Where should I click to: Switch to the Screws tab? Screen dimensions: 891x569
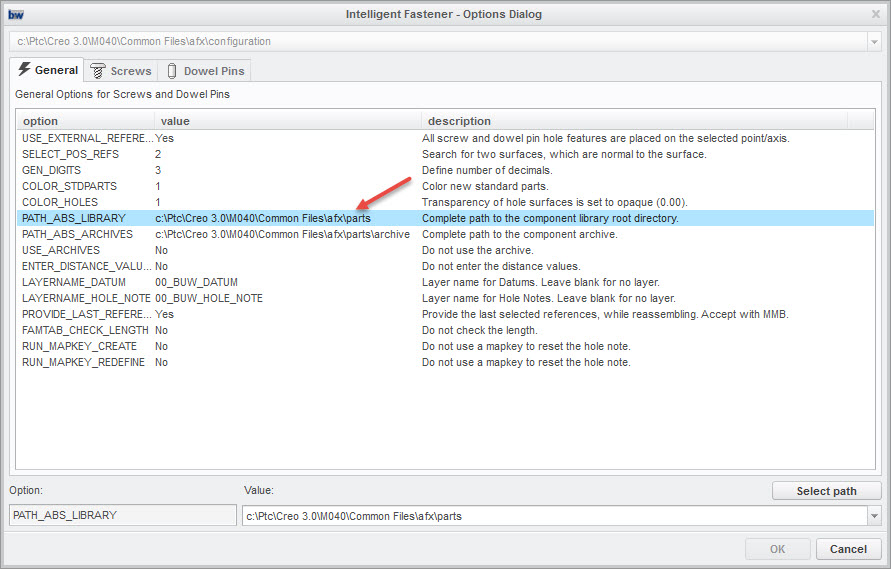(121, 71)
